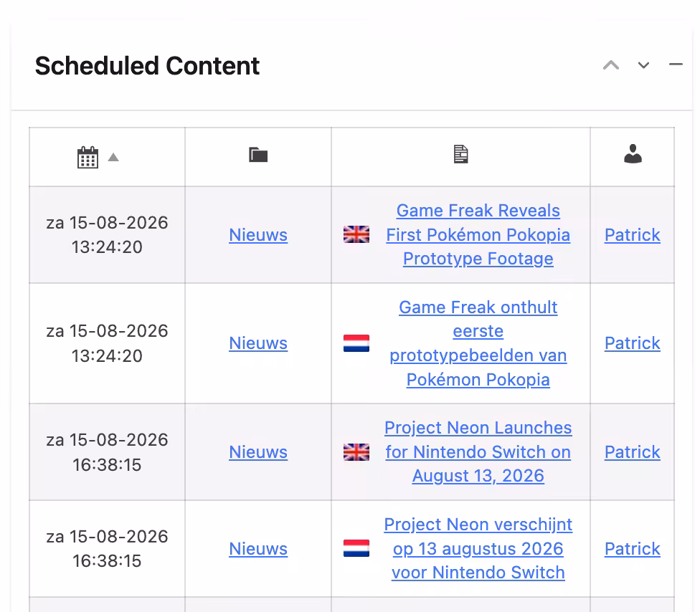
Task: Open Project Neon verschijnt op 13 augustus article
Action: click(x=478, y=548)
